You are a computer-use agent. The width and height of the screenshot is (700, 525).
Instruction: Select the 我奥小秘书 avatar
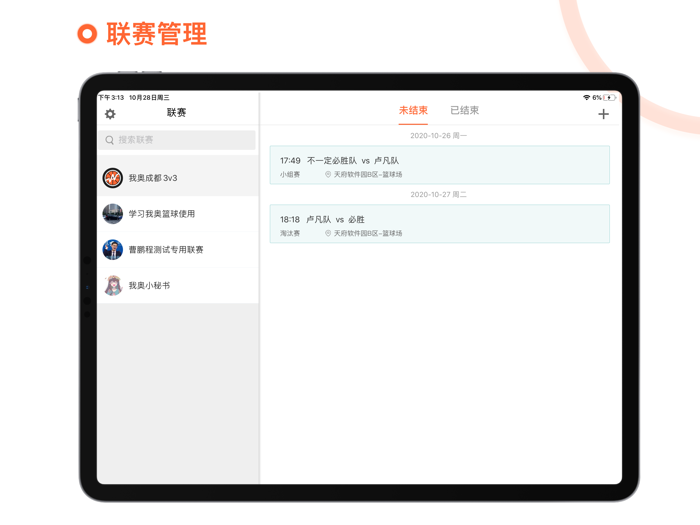[113, 285]
